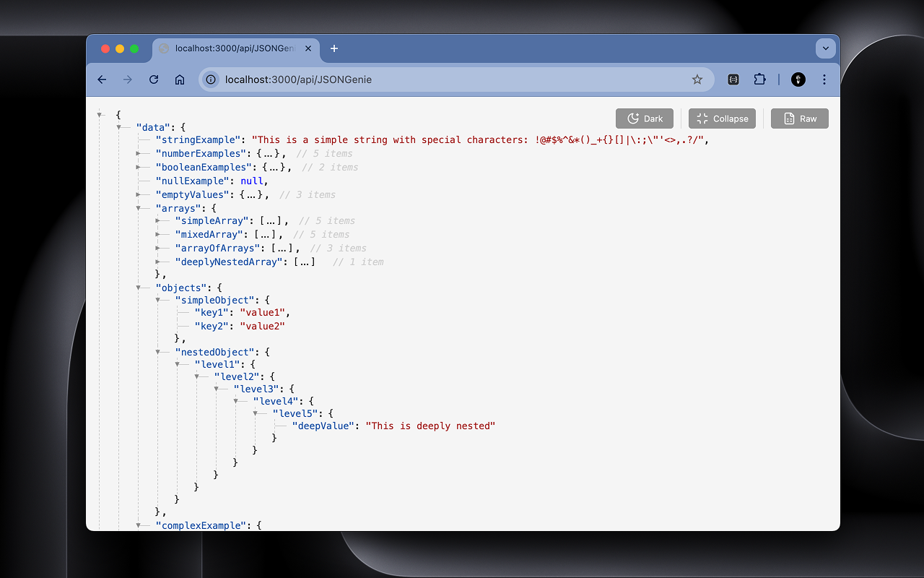The height and width of the screenshot is (578, 924).
Task: Open the tab search chevron
Action: (825, 48)
